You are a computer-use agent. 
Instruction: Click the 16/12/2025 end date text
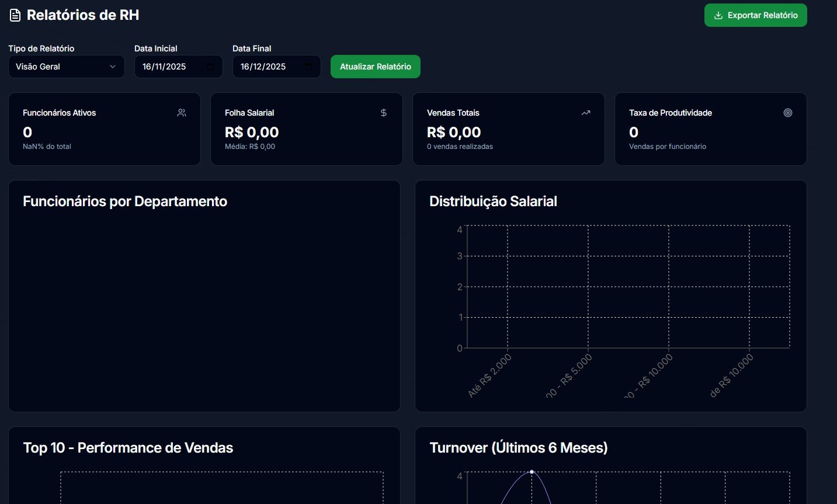click(x=263, y=67)
